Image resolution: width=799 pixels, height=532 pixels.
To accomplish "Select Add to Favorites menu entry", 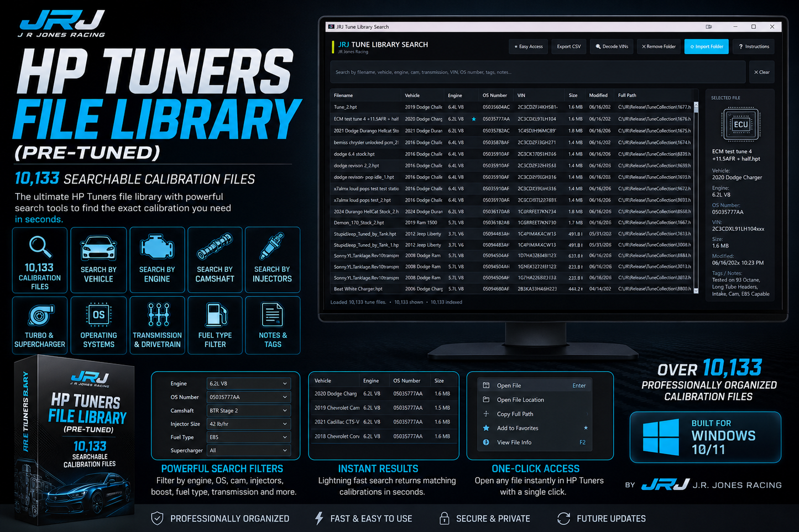I will pyautogui.click(x=534, y=428).
